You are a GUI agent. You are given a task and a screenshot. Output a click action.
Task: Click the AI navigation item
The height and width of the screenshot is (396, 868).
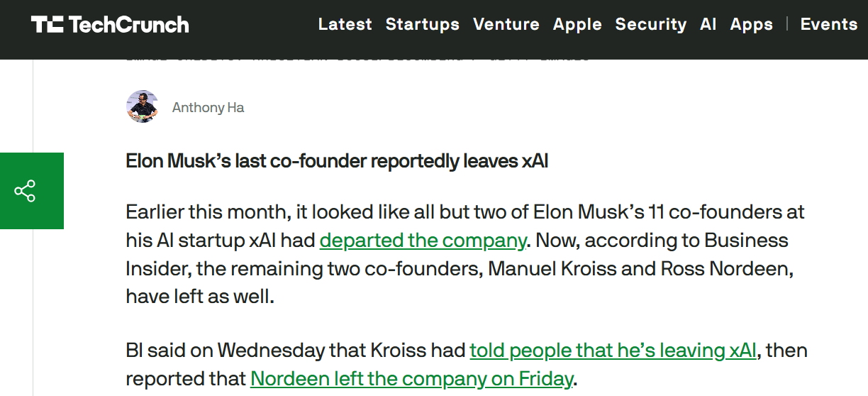(x=708, y=24)
